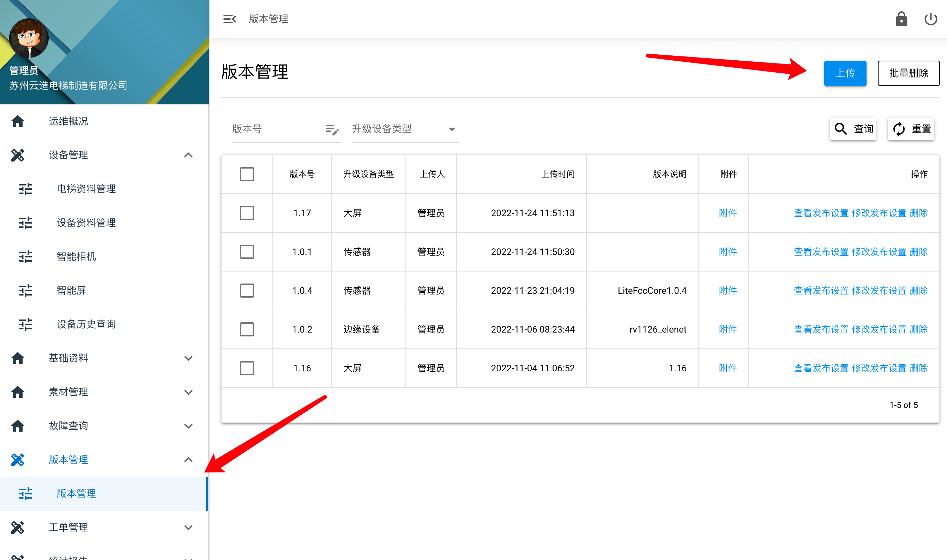
Task: Click the power logout icon
Action: (930, 19)
